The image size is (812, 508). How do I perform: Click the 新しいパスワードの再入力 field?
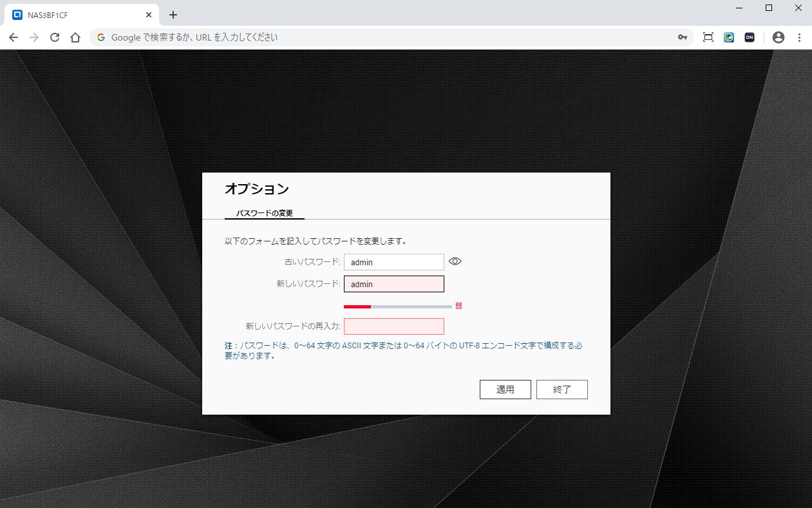pos(393,326)
